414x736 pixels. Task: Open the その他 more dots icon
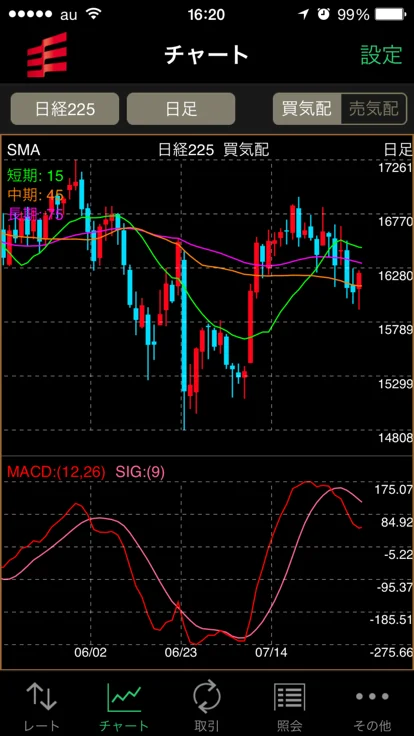point(372,697)
